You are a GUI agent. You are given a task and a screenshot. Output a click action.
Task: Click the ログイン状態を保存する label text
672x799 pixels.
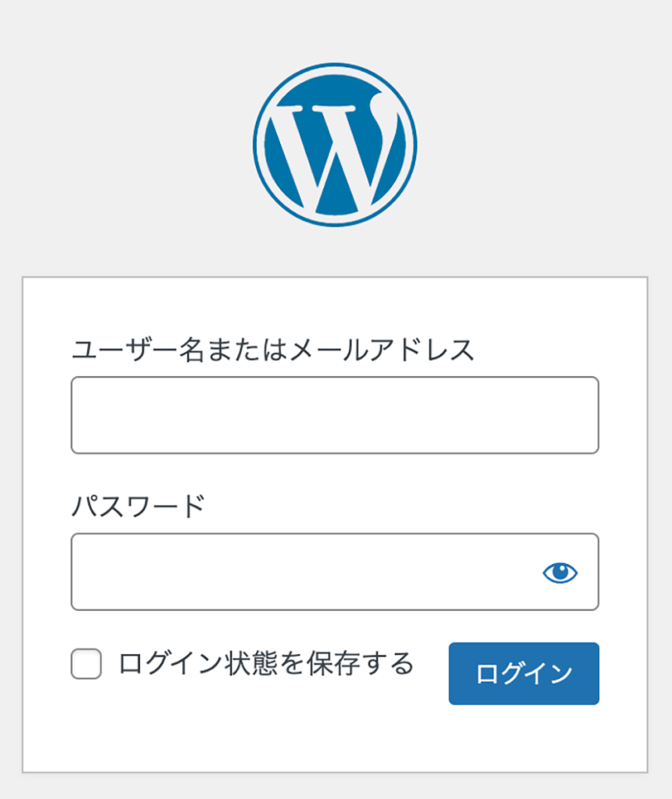[x=265, y=664]
